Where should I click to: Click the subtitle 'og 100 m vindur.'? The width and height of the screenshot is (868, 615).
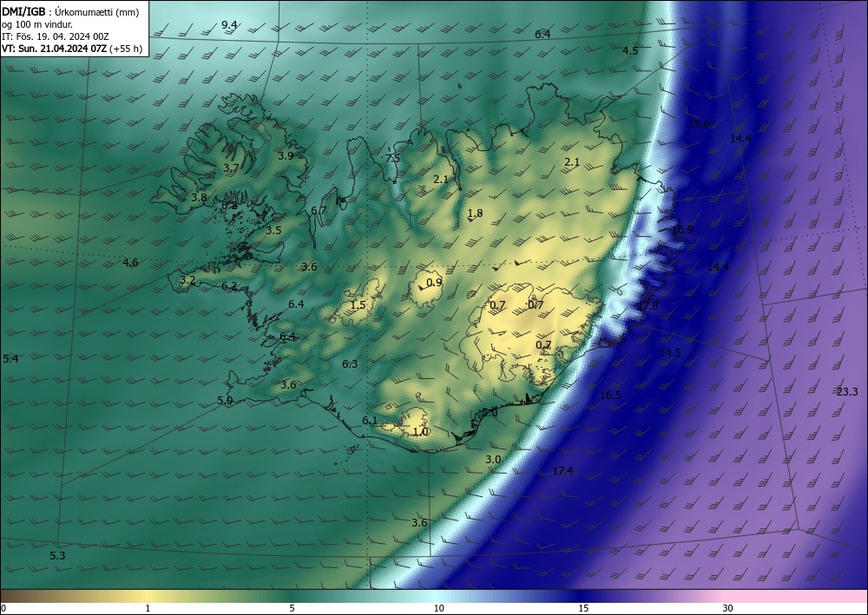click(37, 24)
